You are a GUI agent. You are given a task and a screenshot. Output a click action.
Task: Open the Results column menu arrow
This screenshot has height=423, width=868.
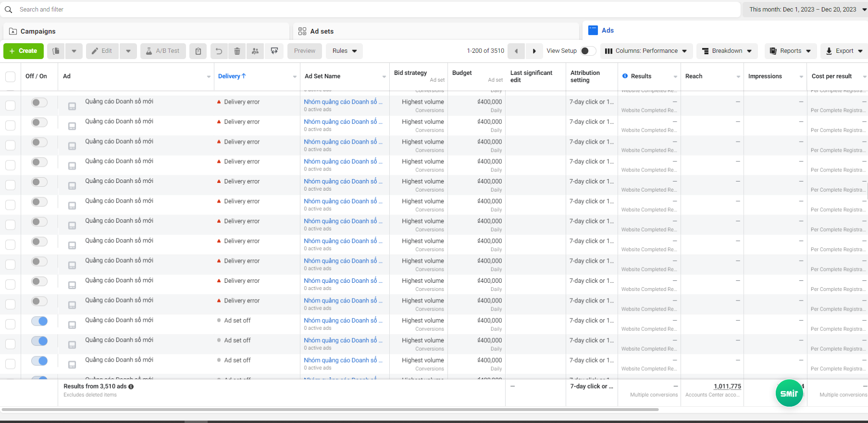coord(675,77)
